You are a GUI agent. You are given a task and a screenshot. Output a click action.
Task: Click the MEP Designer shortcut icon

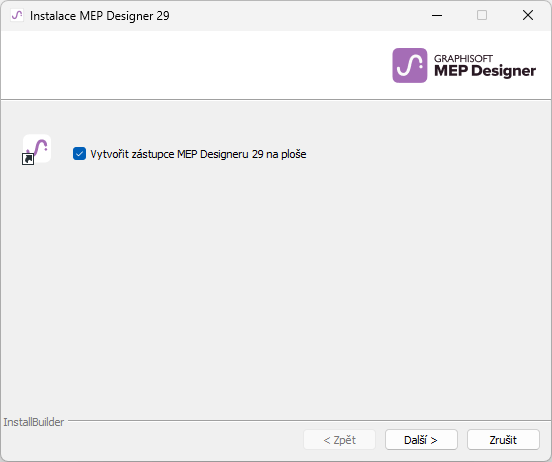pyautogui.click(x=37, y=150)
